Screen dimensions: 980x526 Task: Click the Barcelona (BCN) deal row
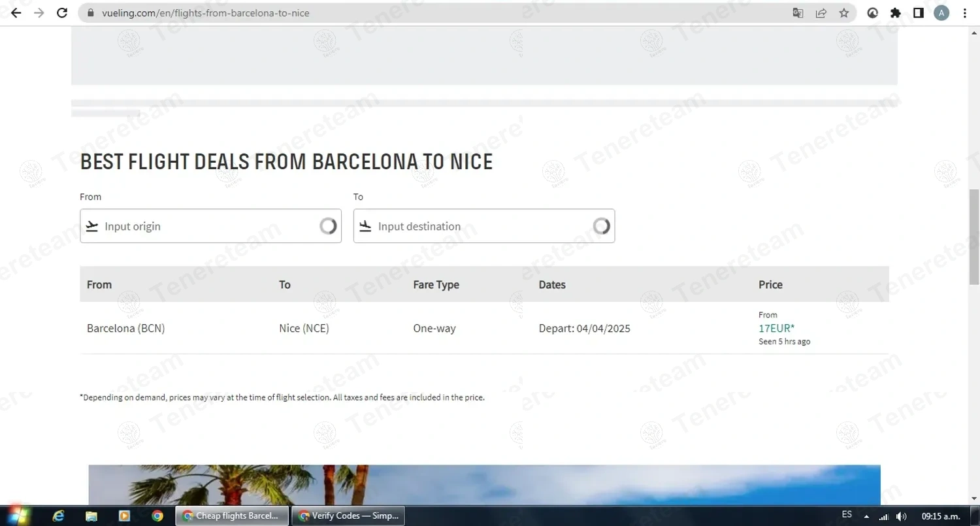126,329
